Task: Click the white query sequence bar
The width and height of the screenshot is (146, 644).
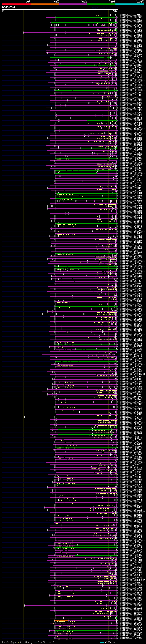Action: pyautogui.click(x=60, y=9)
